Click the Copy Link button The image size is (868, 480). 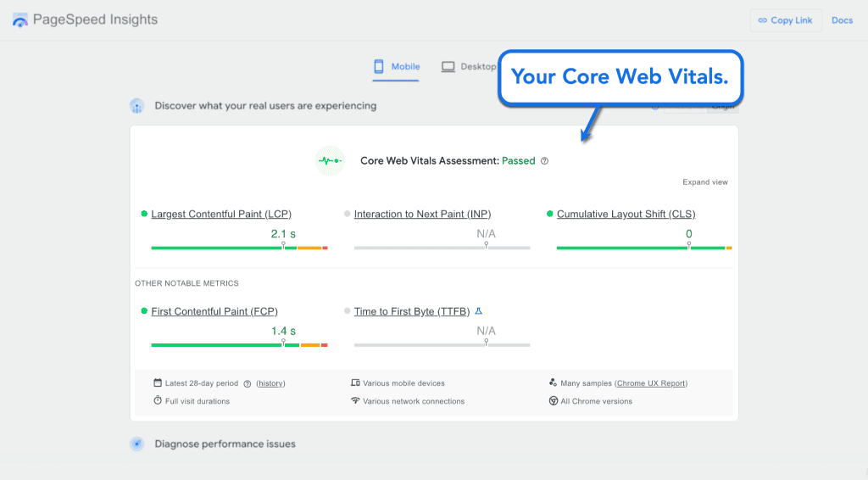[x=786, y=20]
